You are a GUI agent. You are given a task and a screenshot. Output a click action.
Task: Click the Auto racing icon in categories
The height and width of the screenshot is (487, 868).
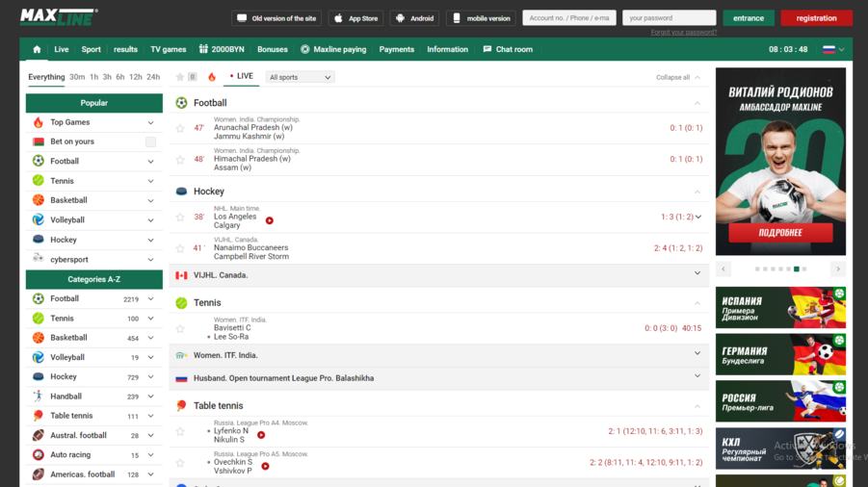39,454
